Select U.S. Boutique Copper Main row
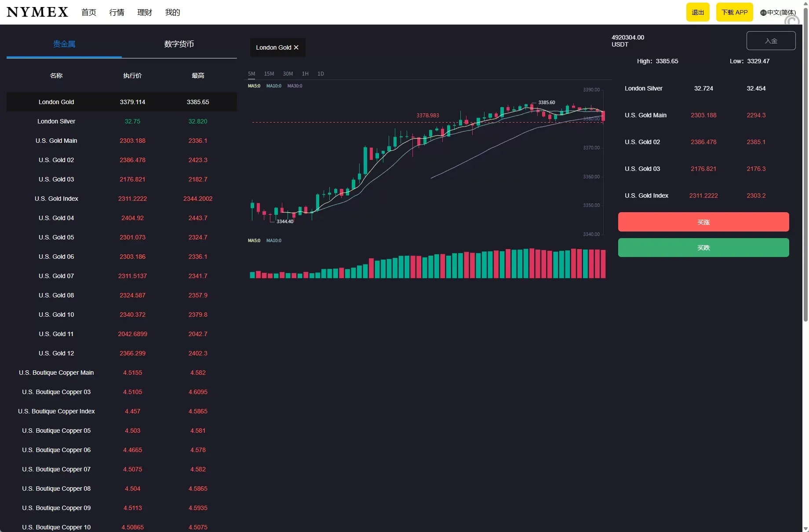 coord(56,373)
